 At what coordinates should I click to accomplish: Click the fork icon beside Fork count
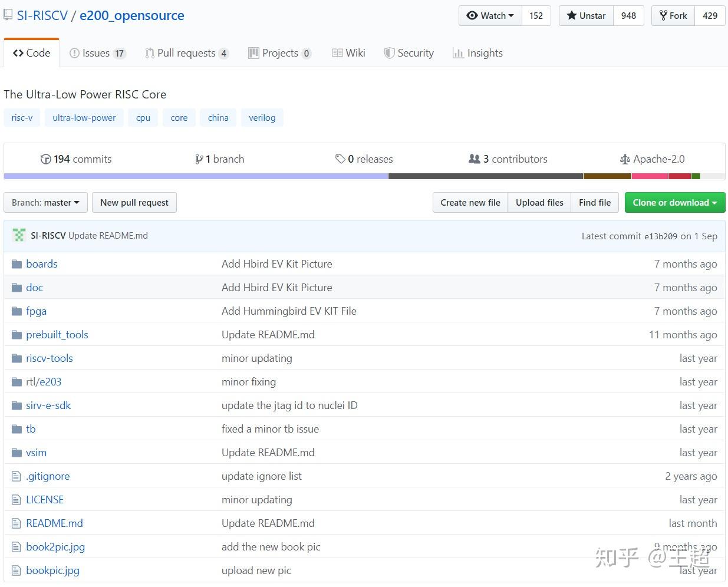pos(663,15)
